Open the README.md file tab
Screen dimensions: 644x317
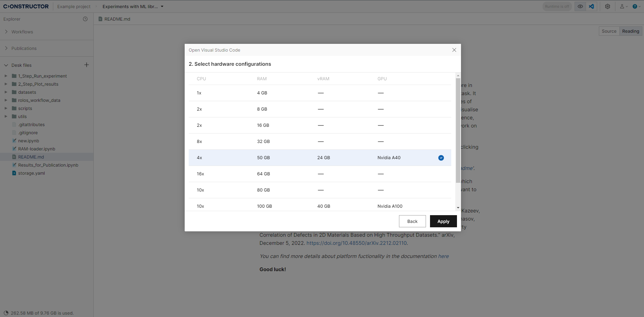(x=117, y=19)
